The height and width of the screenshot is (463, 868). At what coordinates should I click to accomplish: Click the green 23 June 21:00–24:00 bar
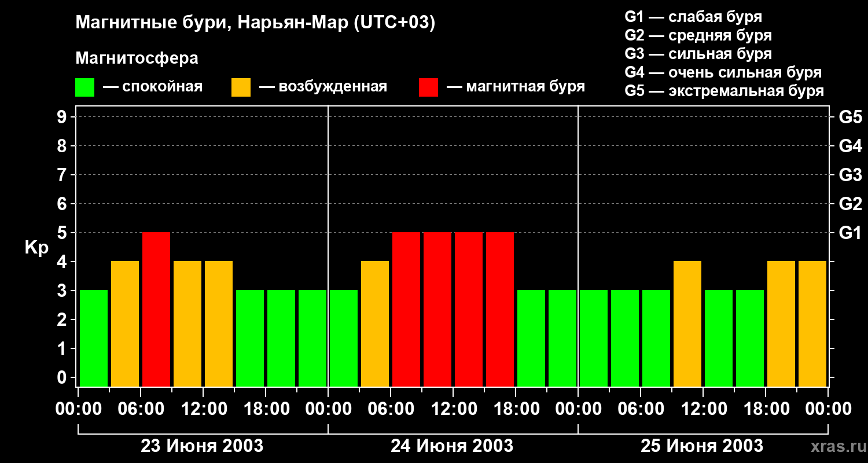pos(312,338)
